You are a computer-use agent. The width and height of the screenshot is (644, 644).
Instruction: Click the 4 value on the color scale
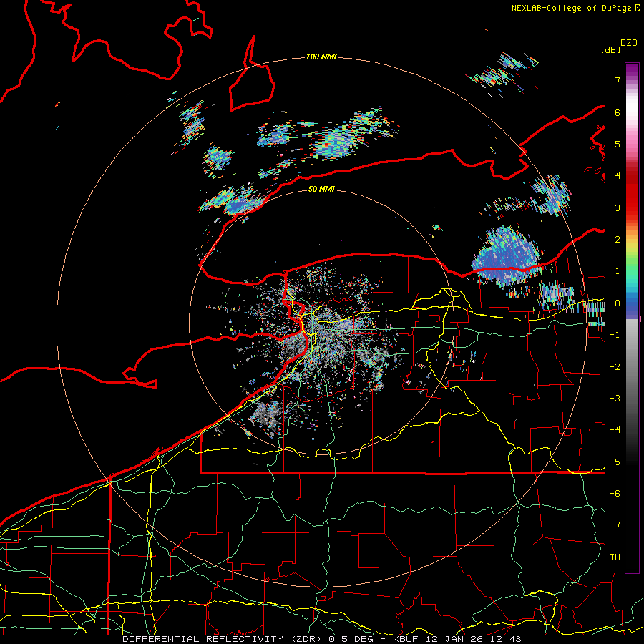click(x=618, y=176)
